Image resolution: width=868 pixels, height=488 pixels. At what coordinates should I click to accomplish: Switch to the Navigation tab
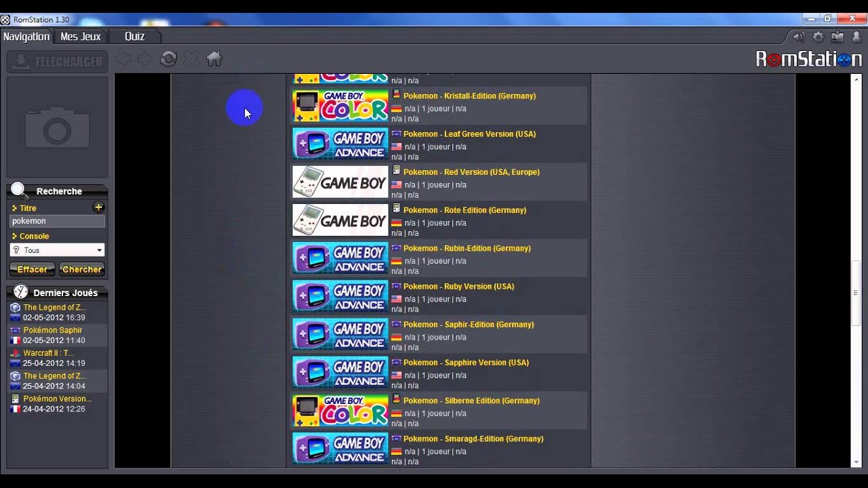coord(26,37)
